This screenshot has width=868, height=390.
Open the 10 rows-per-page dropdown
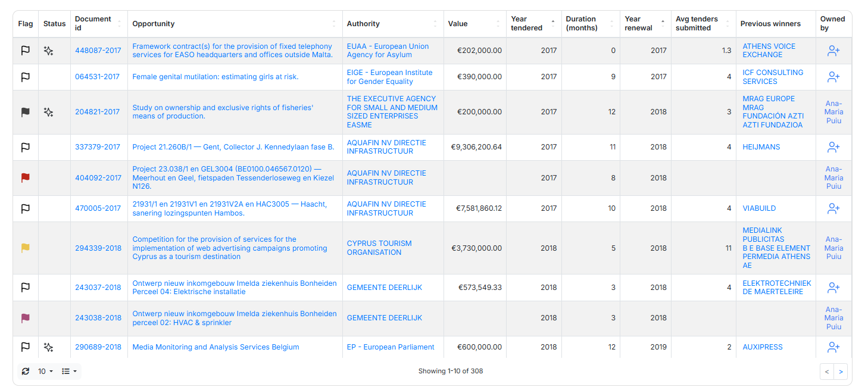(x=46, y=371)
